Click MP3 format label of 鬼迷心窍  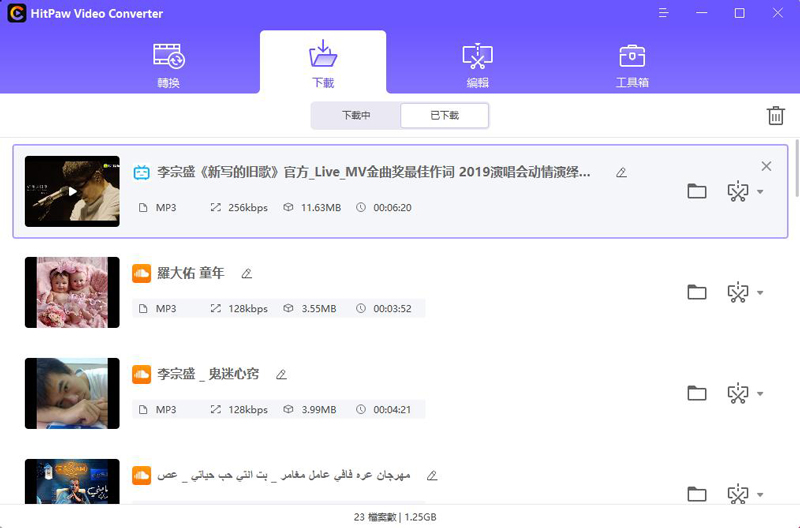click(166, 410)
